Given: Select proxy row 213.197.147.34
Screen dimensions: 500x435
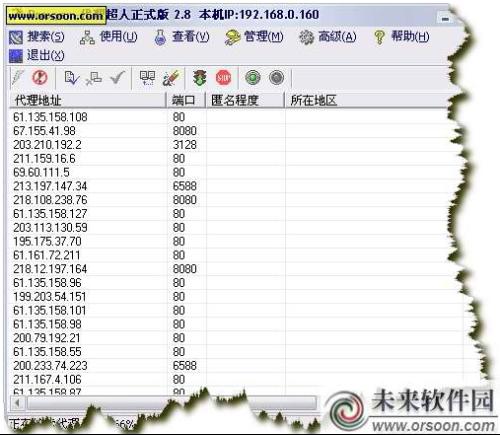Looking at the screenshot, I should [230, 186].
